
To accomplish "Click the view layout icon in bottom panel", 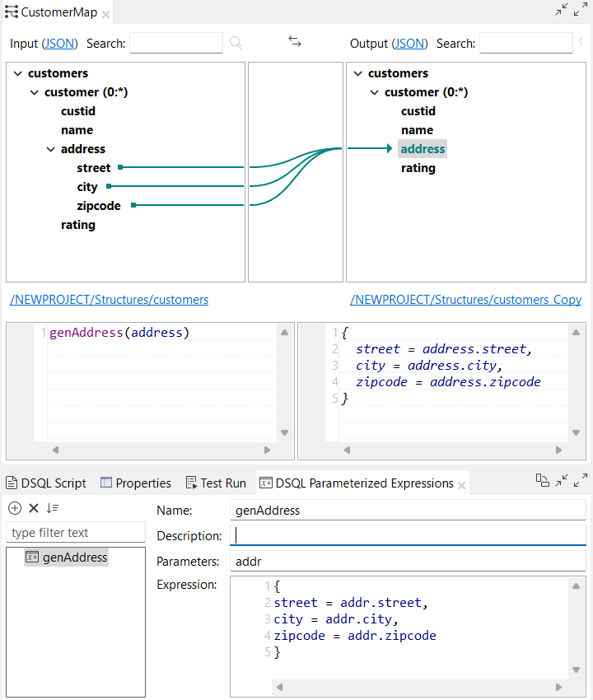I will [542, 480].
